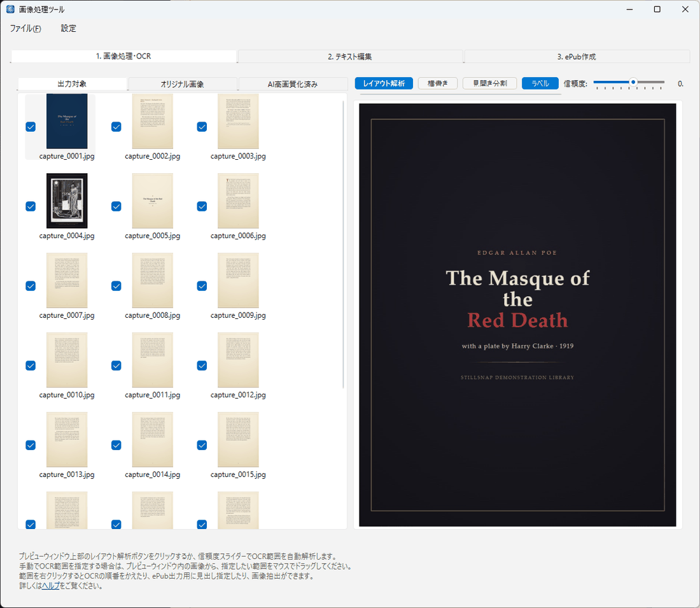Select the capture_0006.jpg page thumbnail
700x608 pixels.
pos(239,201)
